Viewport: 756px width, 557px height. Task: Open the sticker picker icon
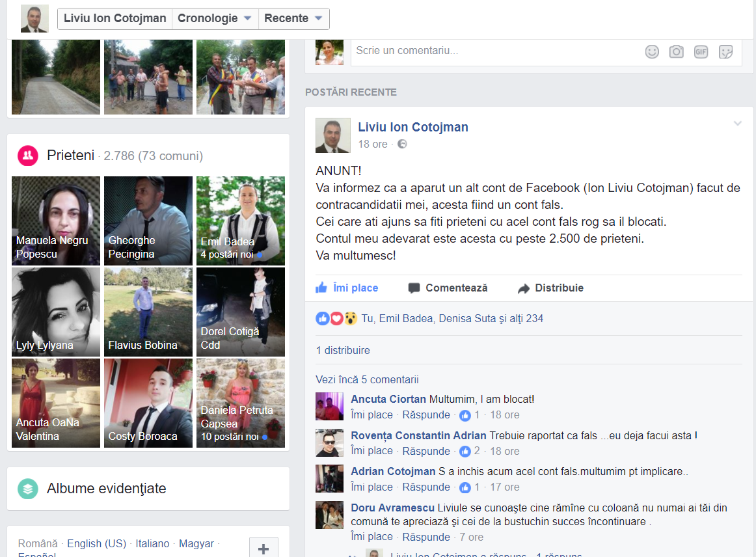point(725,51)
